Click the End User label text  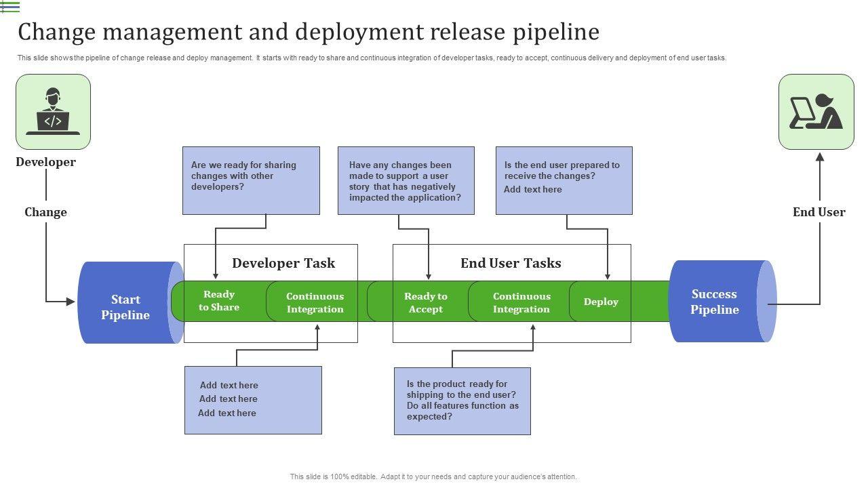818,212
